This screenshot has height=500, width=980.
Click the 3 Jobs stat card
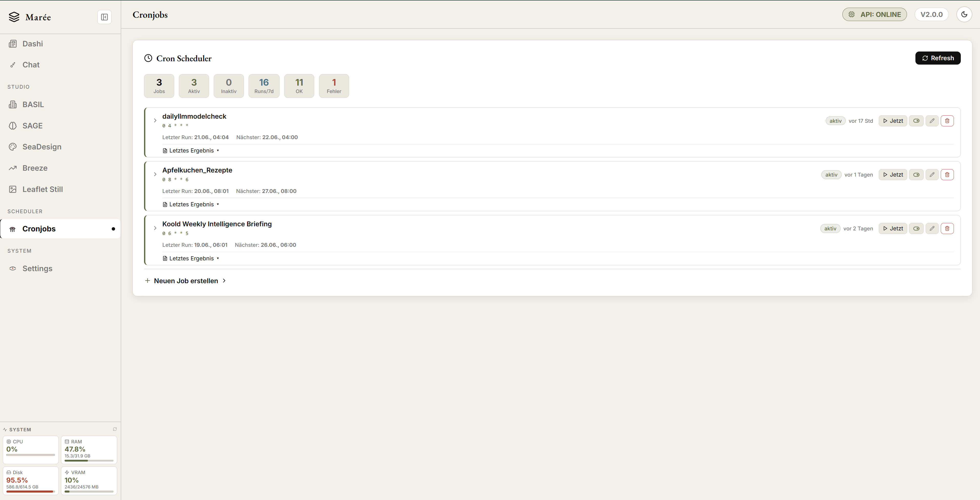[x=159, y=86]
